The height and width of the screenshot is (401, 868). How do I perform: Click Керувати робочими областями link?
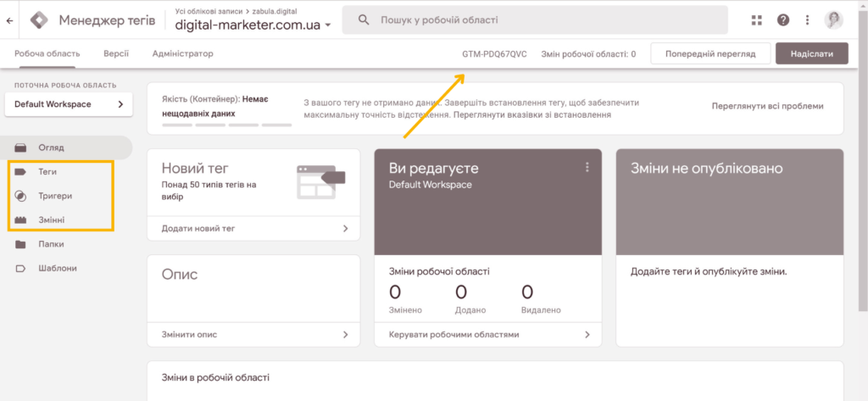(454, 335)
